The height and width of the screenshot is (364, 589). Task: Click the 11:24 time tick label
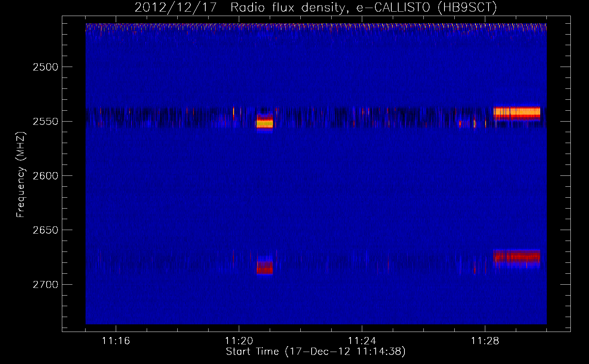(362, 341)
